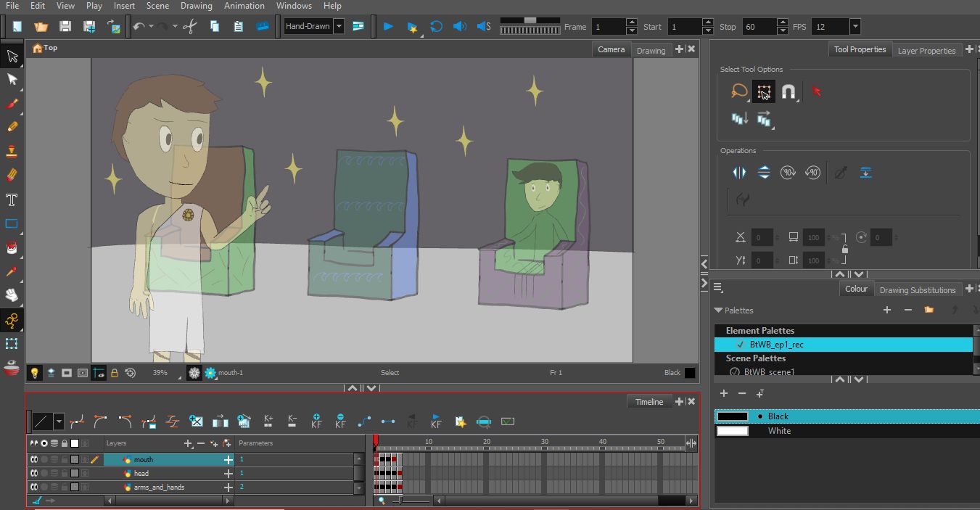Toggle Sound Scrubbing speaker S icon
Screen dimensions: 980x510
tap(484, 27)
